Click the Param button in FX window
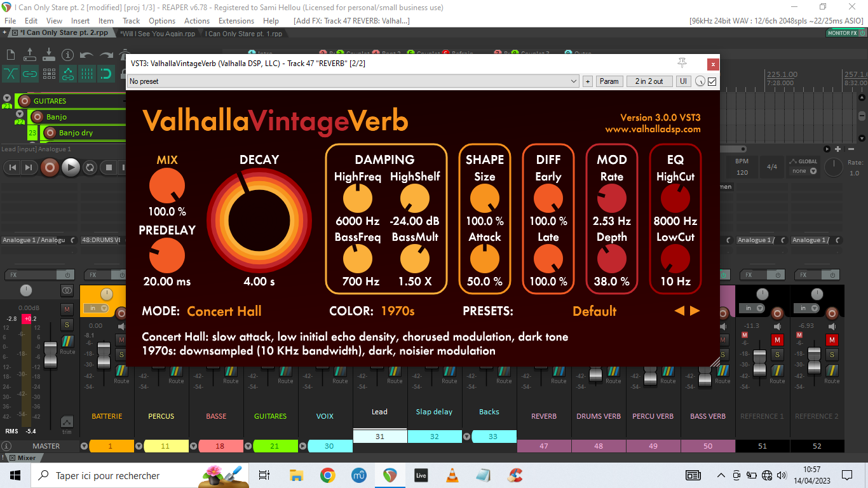 [x=609, y=81]
